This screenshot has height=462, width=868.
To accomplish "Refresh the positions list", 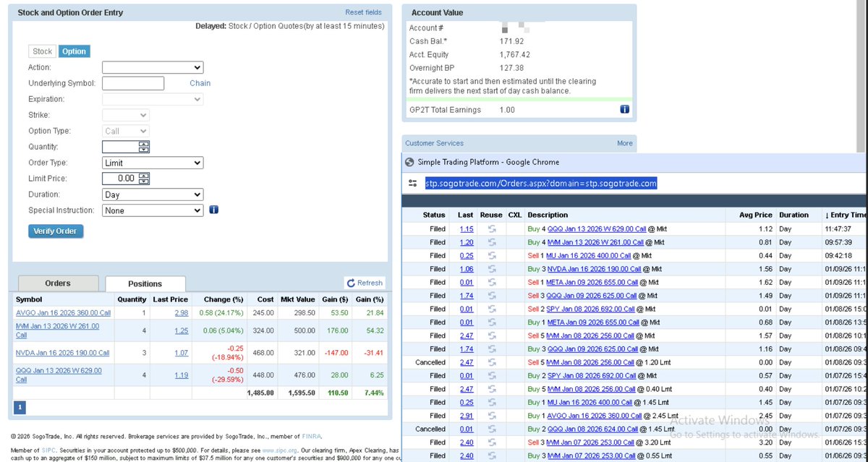I will click(x=365, y=283).
